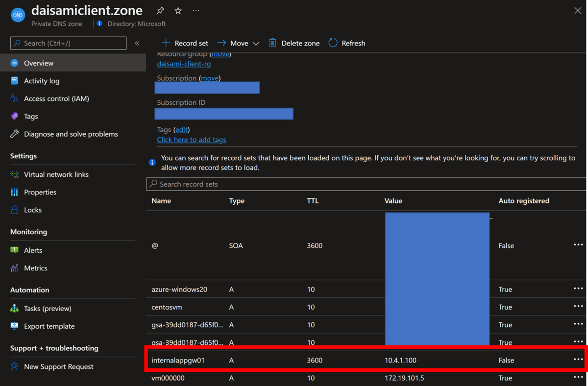Screen dimensions: 588x386
Task: Open ellipsis menu for azure-windows20 record
Action: (x=578, y=289)
